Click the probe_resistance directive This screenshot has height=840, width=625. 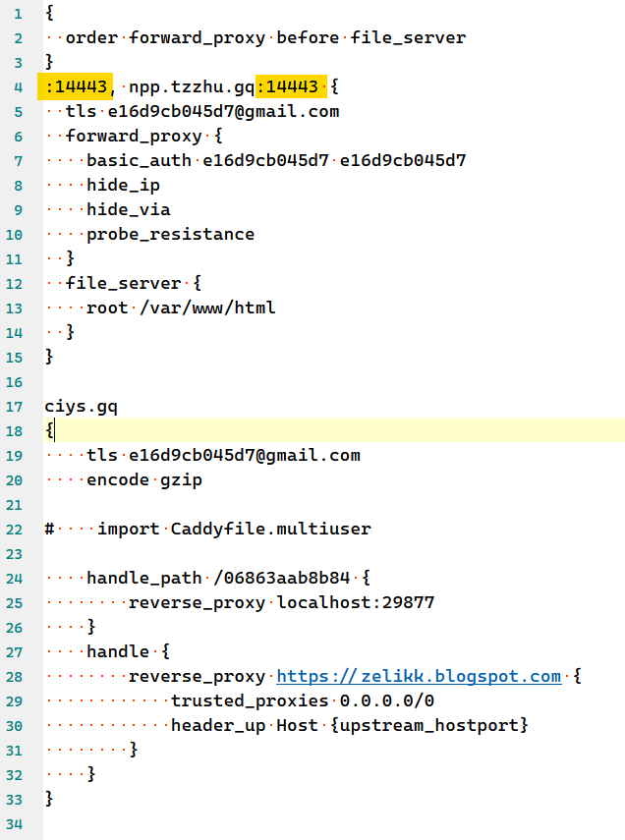170,234
